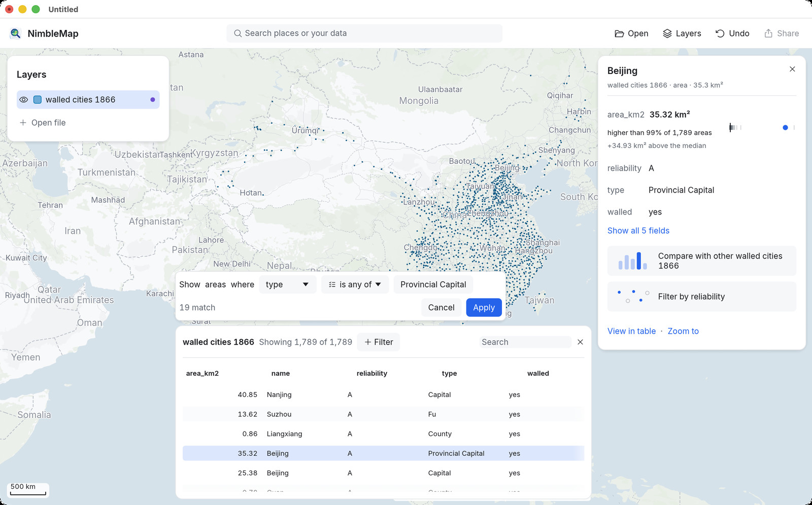Click the Provincial Capital value in Beijing panel
This screenshot has width=812, height=505.
tap(681, 190)
